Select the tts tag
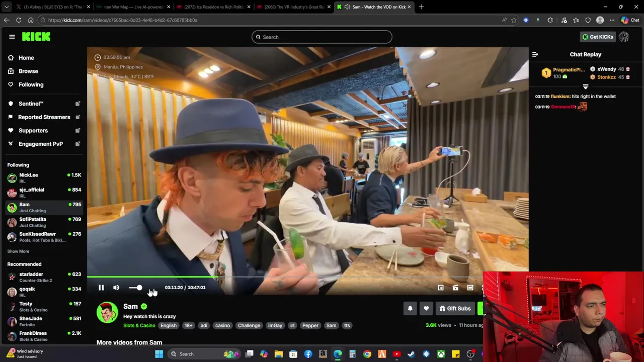Image resolution: width=644 pixels, height=362 pixels. (347, 326)
